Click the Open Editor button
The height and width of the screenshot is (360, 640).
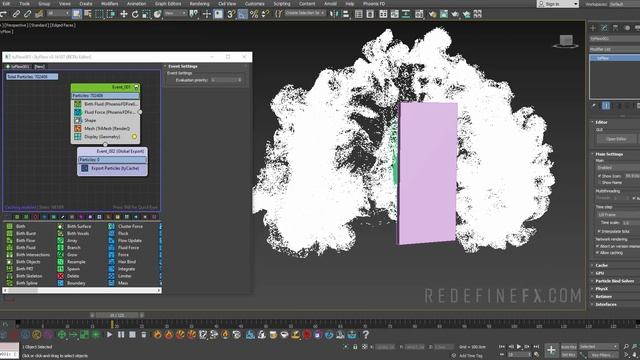(x=616, y=139)
